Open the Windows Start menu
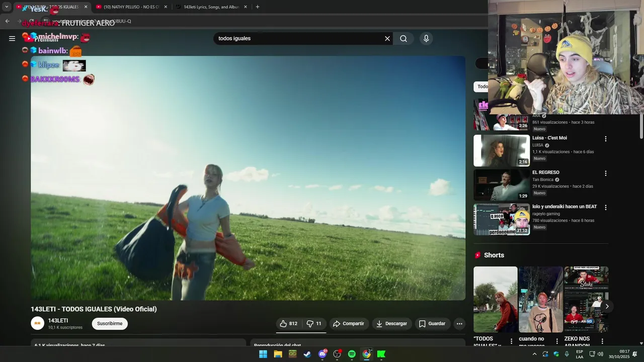 [263, 354]
